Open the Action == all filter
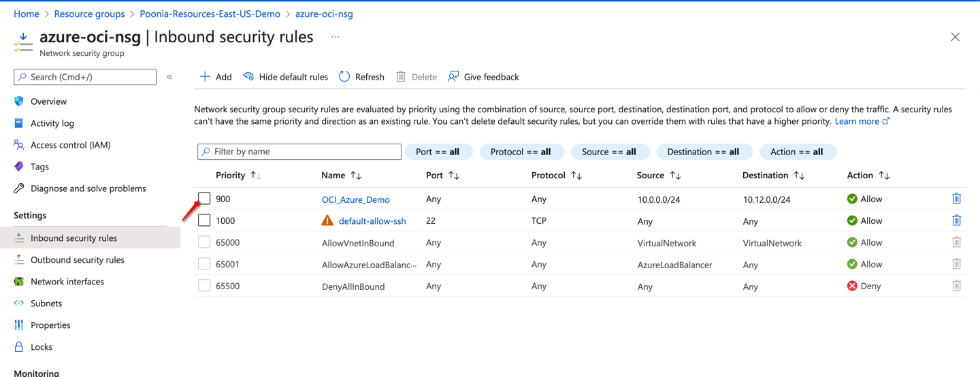This screenshot has width=980, height=377. [797, 152]
